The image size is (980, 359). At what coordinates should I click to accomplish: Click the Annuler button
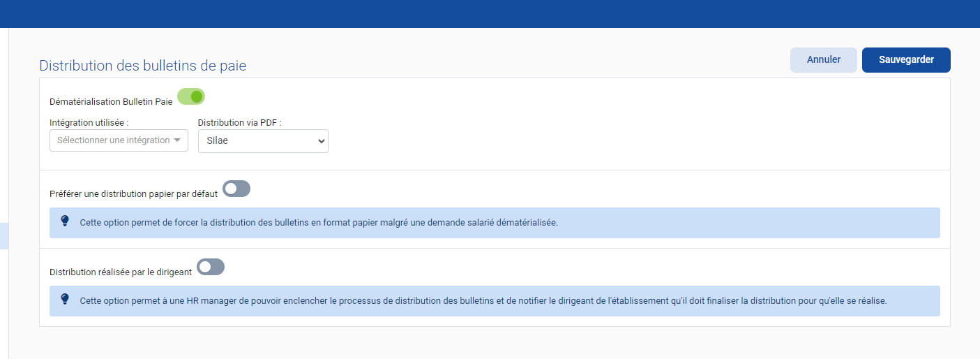tap(823, 60)
